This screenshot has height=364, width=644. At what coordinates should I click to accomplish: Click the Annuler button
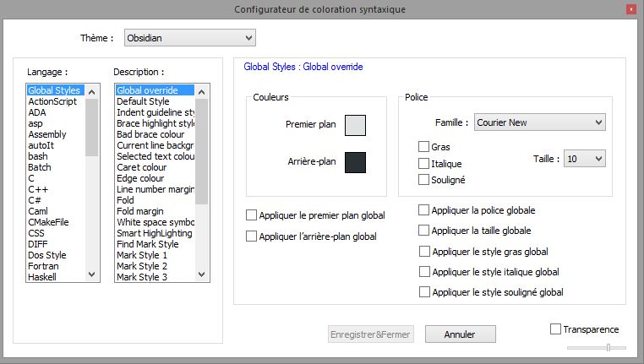tap(460, 334)
